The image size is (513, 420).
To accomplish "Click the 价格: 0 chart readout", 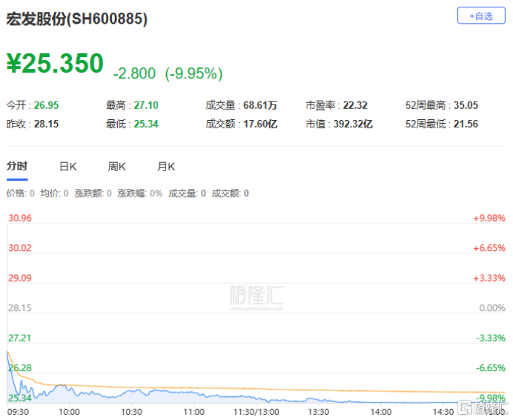I will click(20, 193).
